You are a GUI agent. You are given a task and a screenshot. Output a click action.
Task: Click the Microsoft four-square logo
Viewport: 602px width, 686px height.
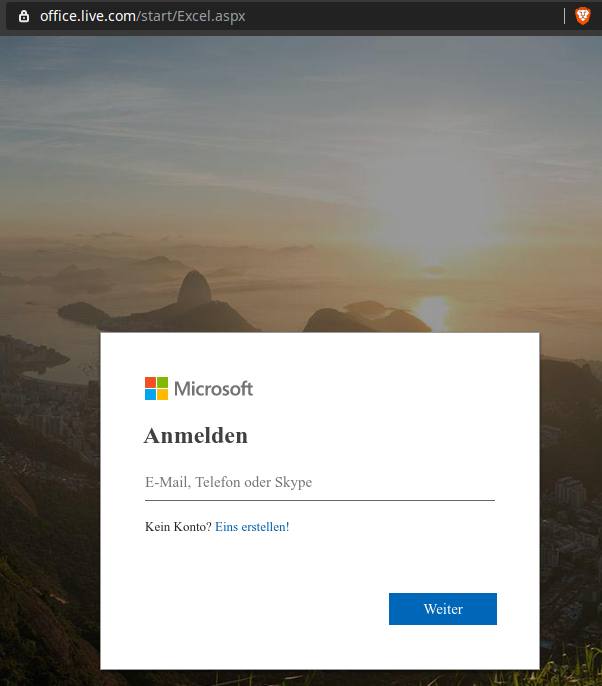click(156, 388)
